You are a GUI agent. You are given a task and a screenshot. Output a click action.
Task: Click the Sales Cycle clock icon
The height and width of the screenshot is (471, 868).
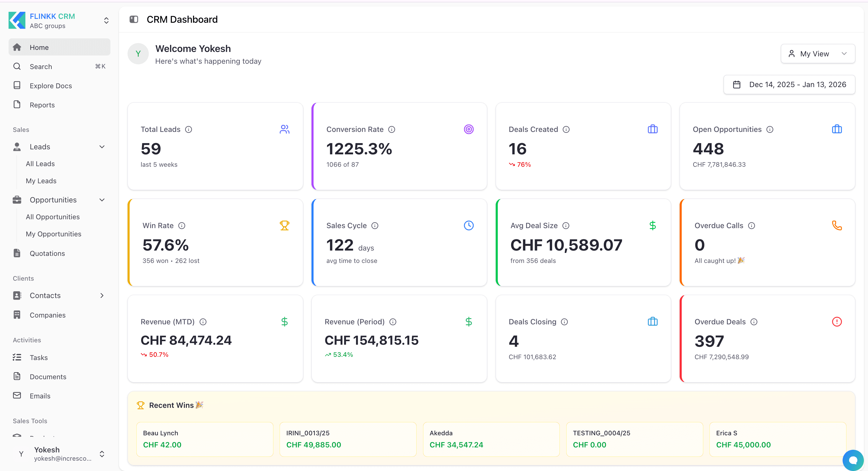coord(468,225)
